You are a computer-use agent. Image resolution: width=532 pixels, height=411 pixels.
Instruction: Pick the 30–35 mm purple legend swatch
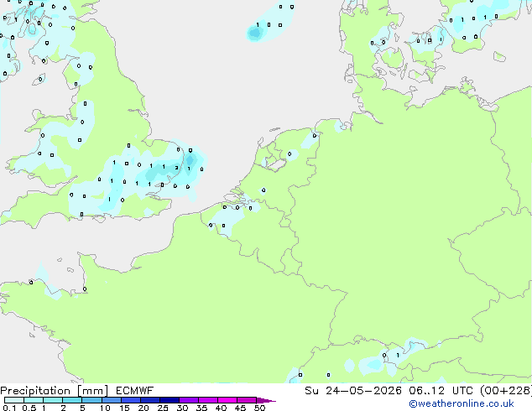coord(188,400)
